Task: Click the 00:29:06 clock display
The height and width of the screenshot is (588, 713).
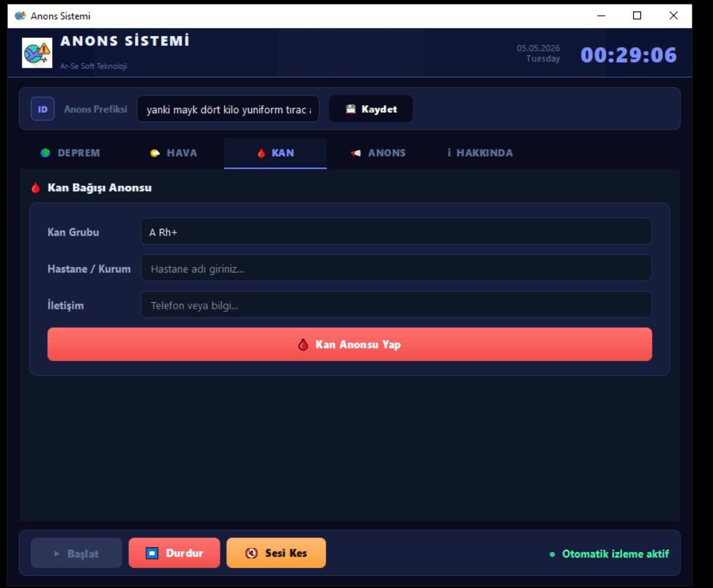Action: [x=628, y=55]
